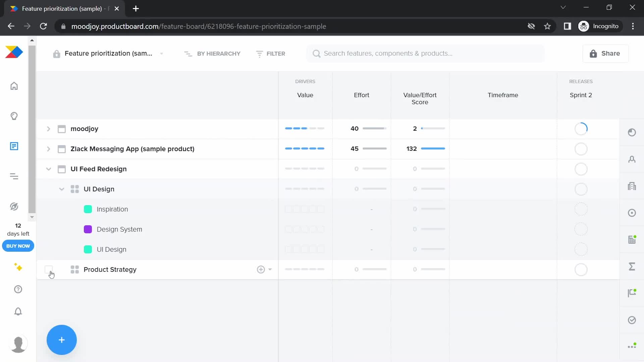This screenshot has height=362, width=644.
Task: Select the roadmap/hierarchy view icon
Action: (188, 54)
